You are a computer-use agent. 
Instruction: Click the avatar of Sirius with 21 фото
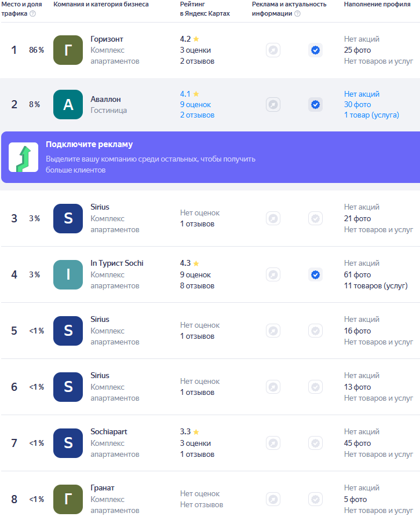click(x=68, y=218)
